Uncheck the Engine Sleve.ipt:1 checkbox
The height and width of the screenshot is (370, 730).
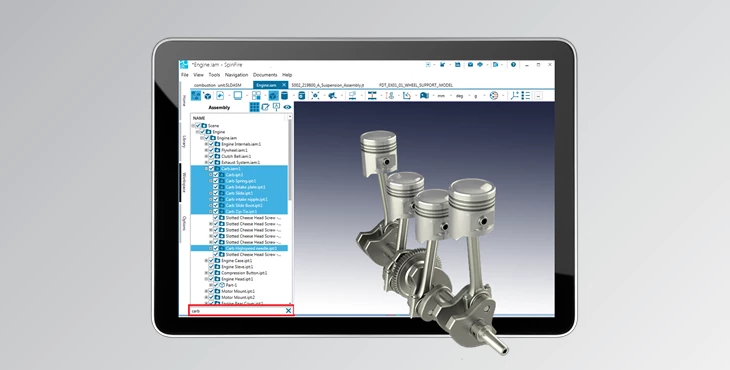(x=211, y=267)
